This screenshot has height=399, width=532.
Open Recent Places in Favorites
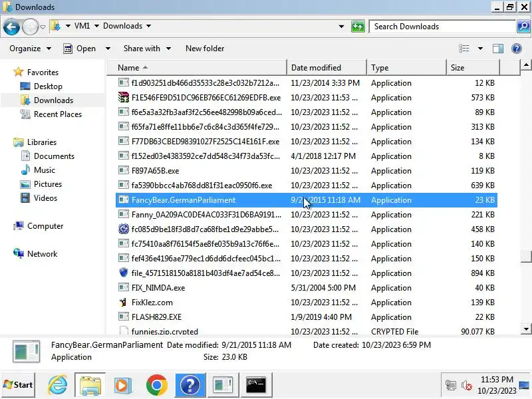tap(58, 114)
